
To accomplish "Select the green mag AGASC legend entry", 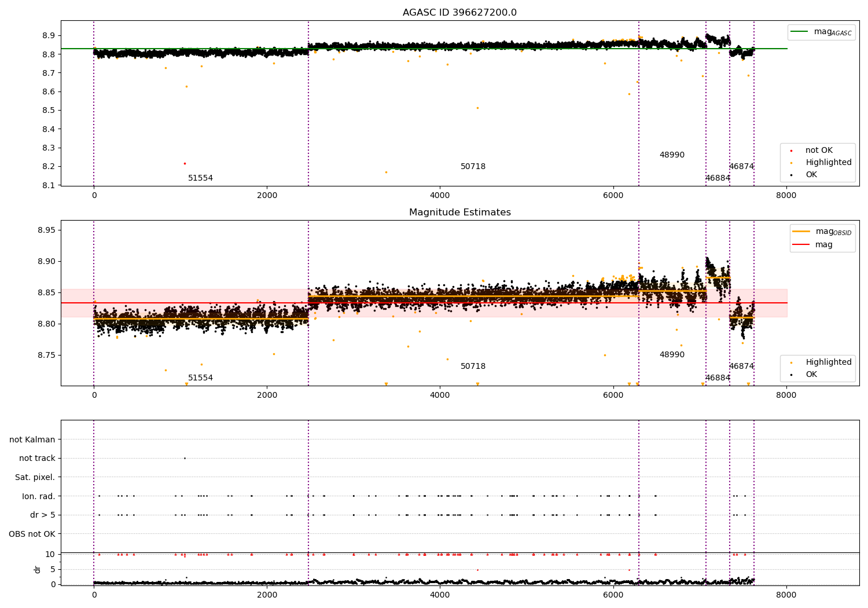I will [821, 32].
